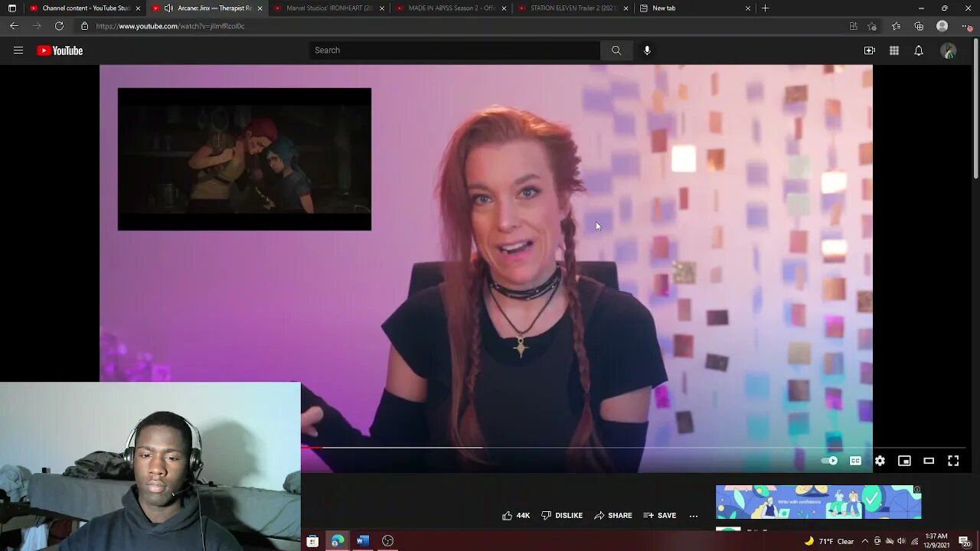Click the Edge icon on taskbar

pos(338,541)
